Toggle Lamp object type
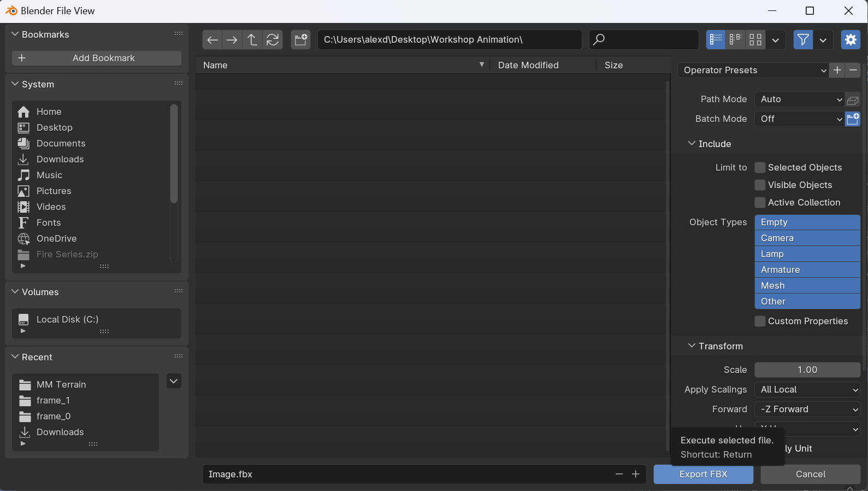 (807, 254)
